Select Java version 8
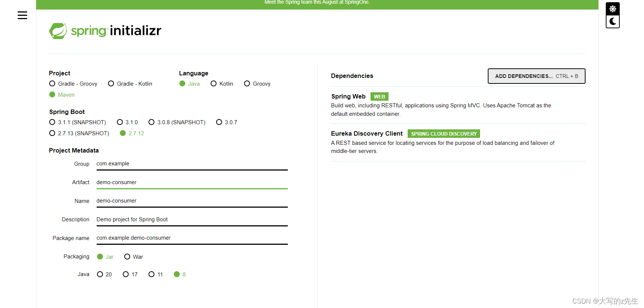The image size is (644, 308). coord(180,275)
